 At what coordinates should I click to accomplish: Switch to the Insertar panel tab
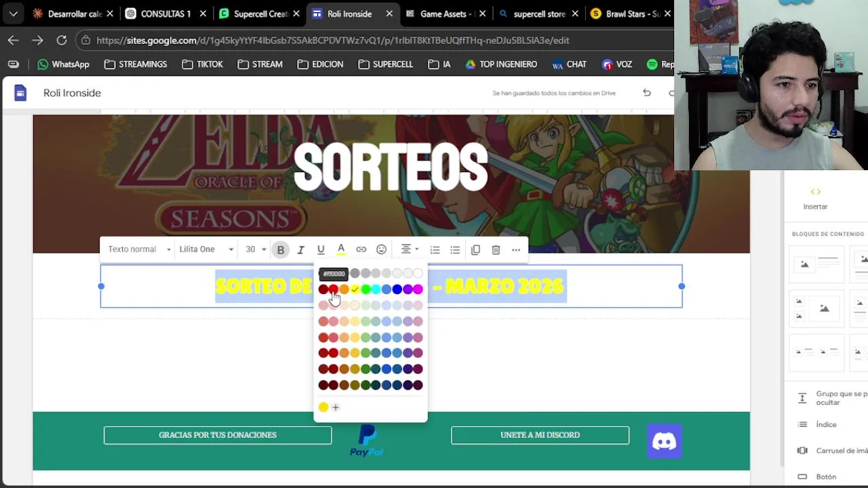815,199
